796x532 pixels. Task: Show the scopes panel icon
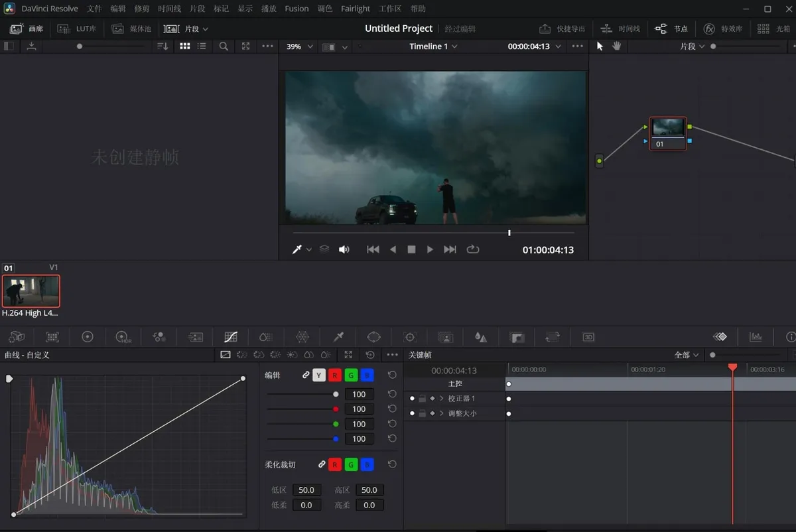click(x=756, y=337)
